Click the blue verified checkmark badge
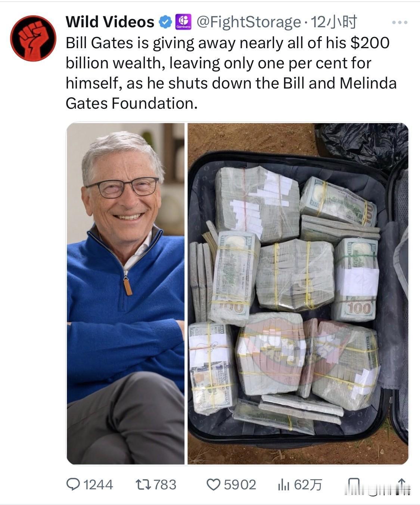The width and height of the screenshot is (420, 505). [165, 22]
